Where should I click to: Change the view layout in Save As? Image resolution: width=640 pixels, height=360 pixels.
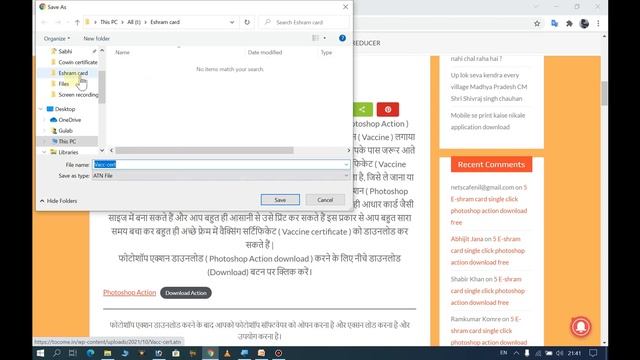point(316,38)
